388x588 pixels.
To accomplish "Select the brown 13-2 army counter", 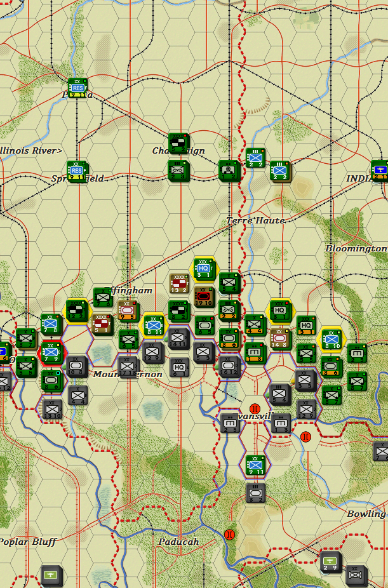I will 179,283.
